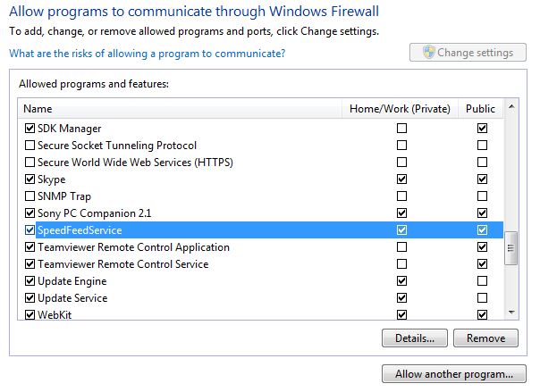This screenshot has width=540, height=392.
Task: Toggle Public checkbox for Sony PC Companion 2.1
Action: click(x=482, y=213)
